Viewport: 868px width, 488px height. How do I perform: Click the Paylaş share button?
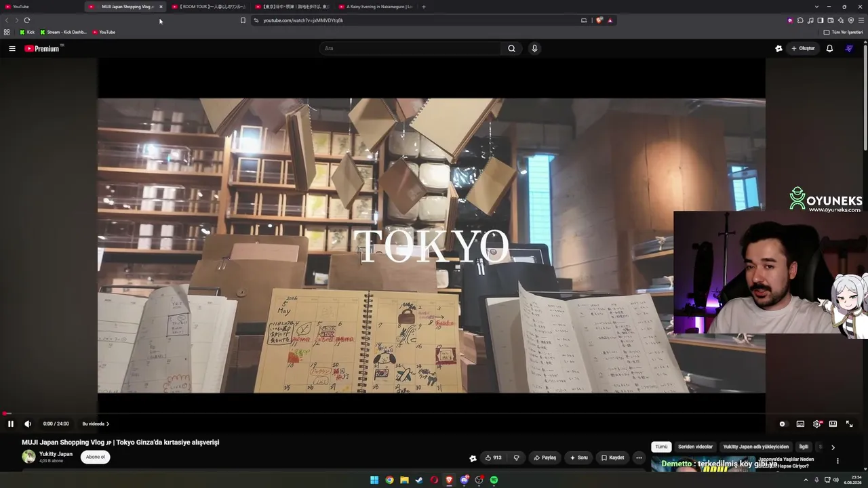[x=545, y=457]
